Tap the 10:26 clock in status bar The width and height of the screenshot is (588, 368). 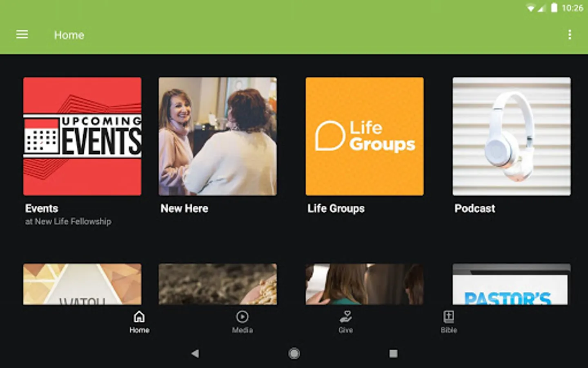pos(572,8)
